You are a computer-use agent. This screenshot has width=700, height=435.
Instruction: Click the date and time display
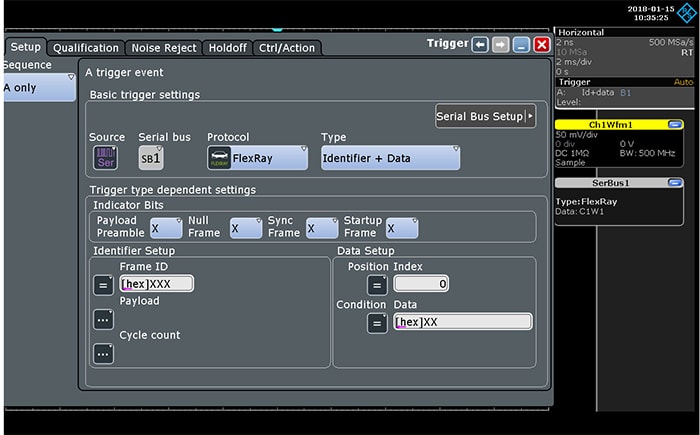(x=651, y=13)
